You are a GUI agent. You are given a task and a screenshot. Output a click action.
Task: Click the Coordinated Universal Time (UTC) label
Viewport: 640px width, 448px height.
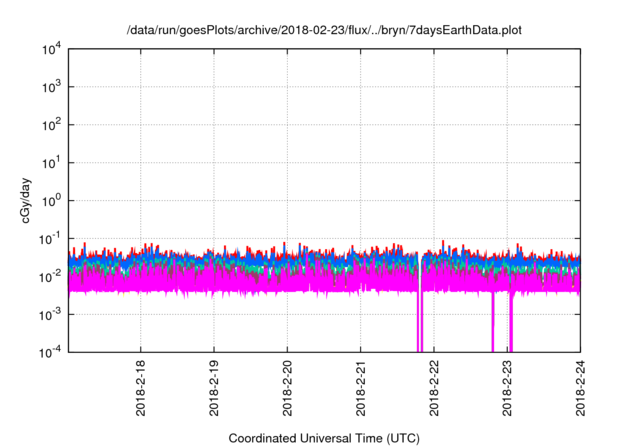324,438
